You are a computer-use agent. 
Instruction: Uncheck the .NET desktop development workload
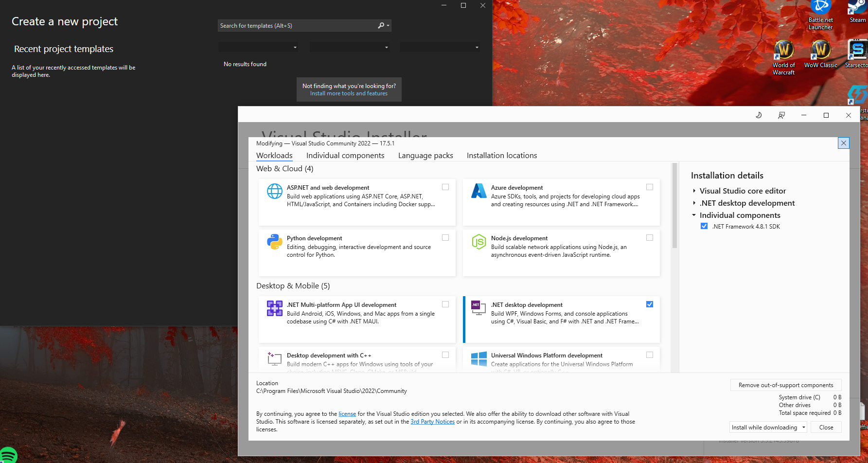(650, 304)
